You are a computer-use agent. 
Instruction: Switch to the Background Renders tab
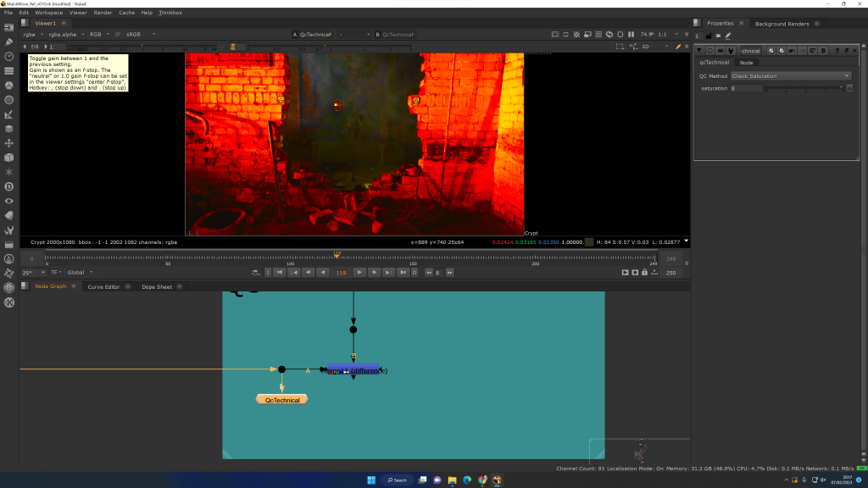tap(782, 24)
